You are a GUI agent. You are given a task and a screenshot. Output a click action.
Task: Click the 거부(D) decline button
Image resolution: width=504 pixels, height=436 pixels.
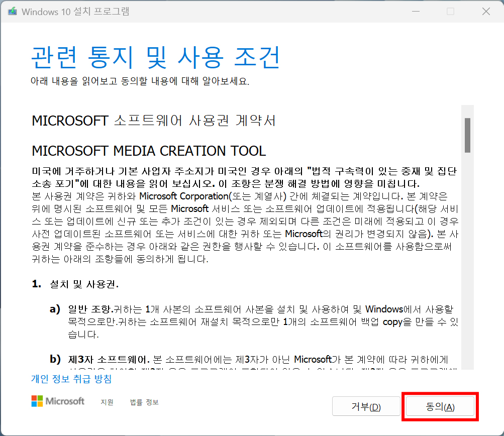coord(366,406)
